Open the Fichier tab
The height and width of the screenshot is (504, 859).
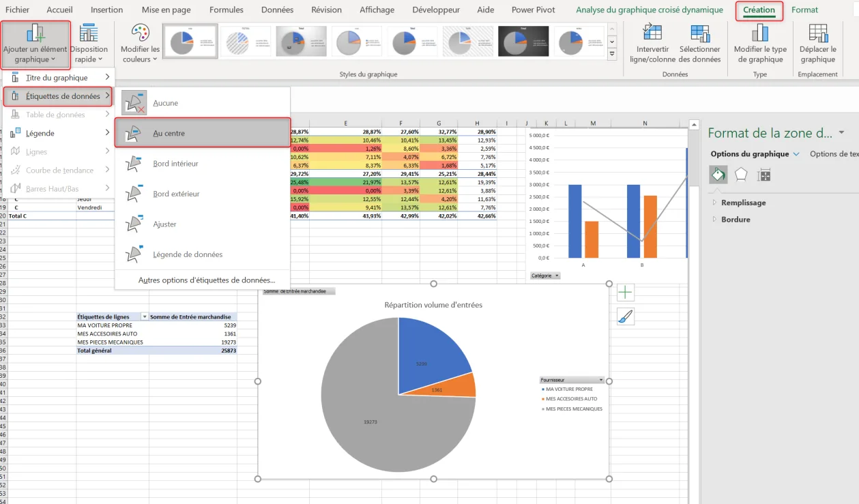pos(18,10)
